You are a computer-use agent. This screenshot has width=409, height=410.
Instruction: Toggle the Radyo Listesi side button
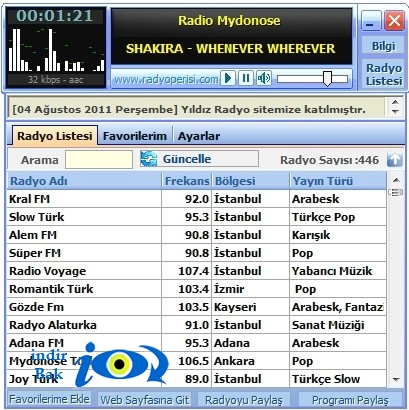[384, 74]
